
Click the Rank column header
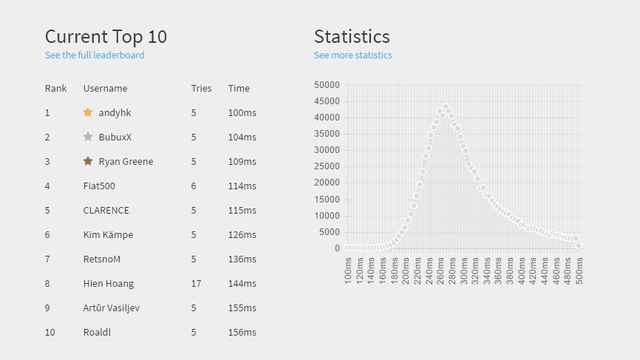coord(56,89)
